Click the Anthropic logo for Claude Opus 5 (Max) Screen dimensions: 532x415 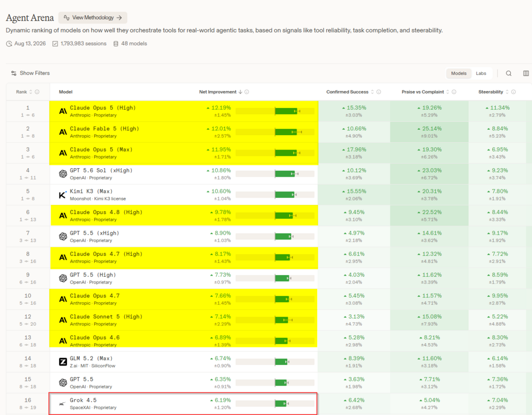(x=63, y=153)
